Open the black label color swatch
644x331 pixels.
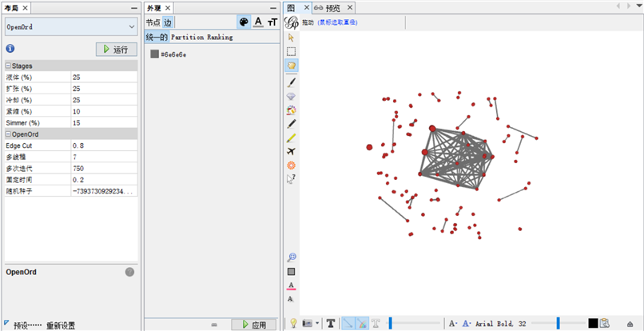coord(593,323)
